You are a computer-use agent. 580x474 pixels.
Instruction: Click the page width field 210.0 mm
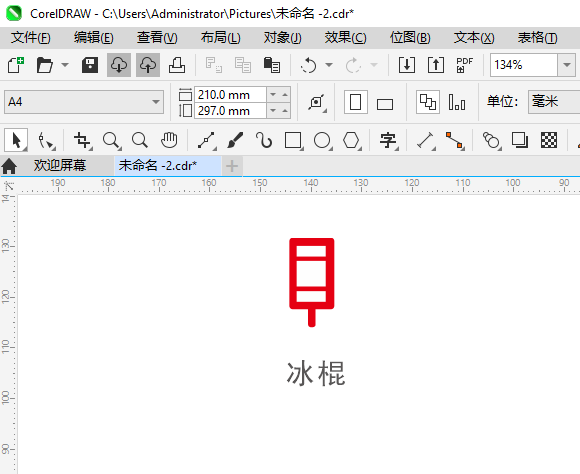pyautogui.click(x=230, y=95)
